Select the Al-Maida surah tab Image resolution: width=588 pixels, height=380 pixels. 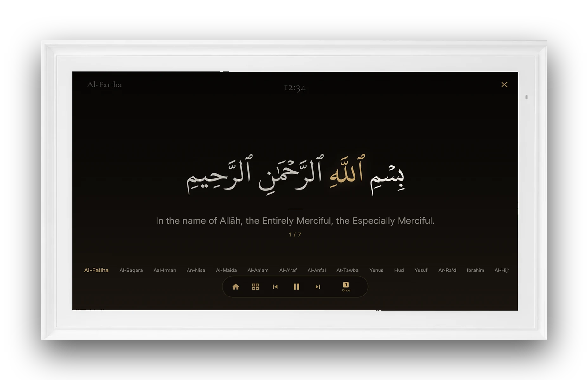tap(226, 270)
